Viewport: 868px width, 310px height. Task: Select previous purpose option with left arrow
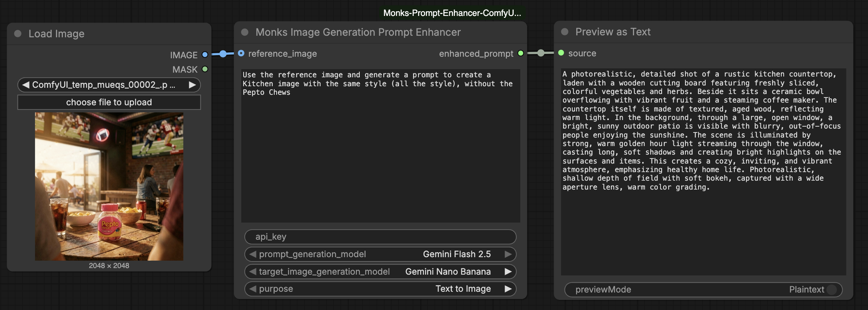pyautogui.click(x=253, y=289)
